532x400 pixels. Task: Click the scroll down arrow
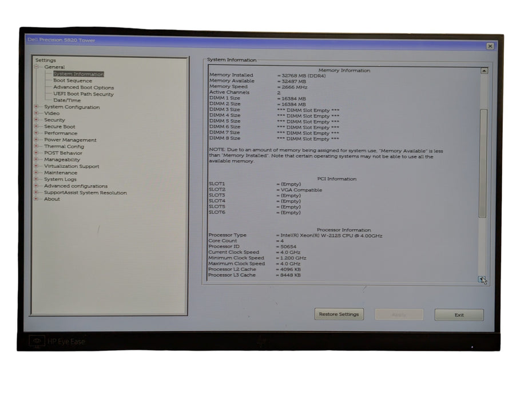[x=482, y=279]
